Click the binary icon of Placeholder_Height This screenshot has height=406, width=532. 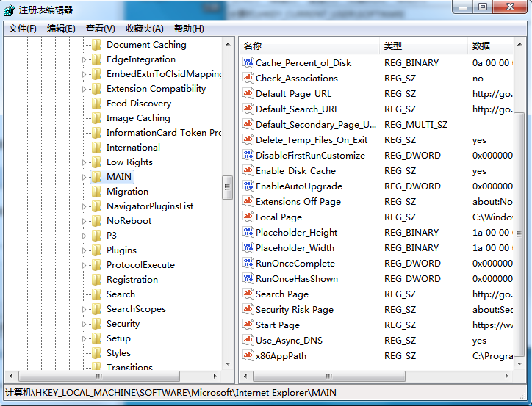(248, 232)
